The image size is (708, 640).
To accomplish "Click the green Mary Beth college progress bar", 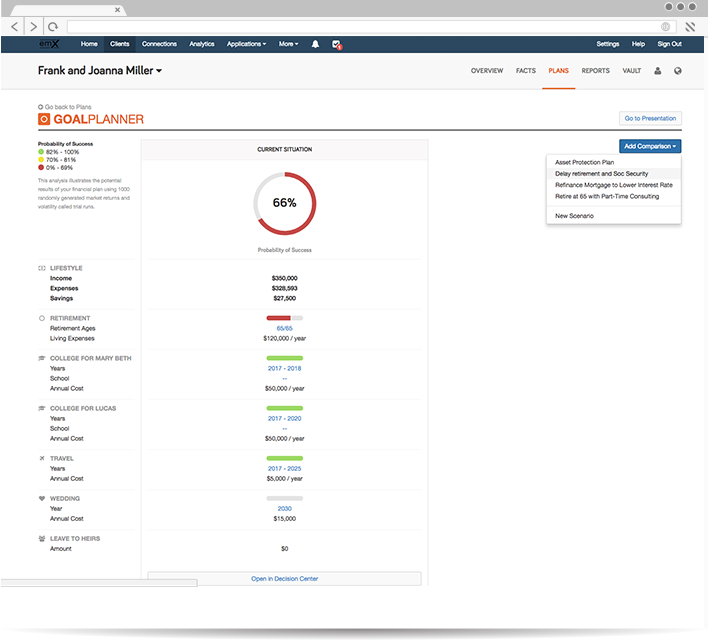I will [x=284, y=358].
